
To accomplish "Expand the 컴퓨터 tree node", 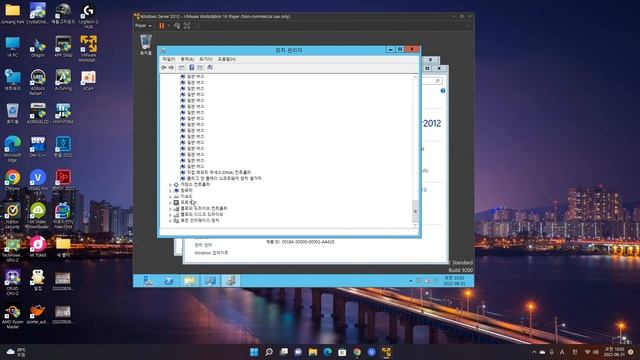I will pos(170,191).
